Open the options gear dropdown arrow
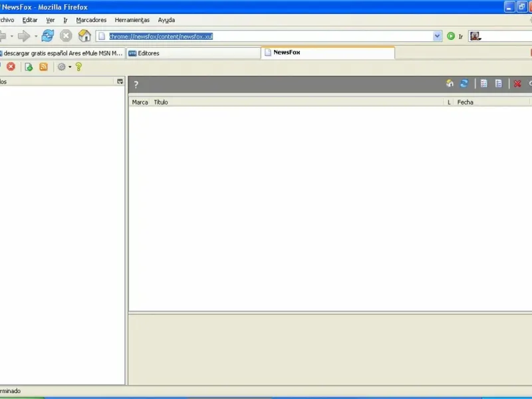Viewport: 532px width, 399px height. pos(70,67)
